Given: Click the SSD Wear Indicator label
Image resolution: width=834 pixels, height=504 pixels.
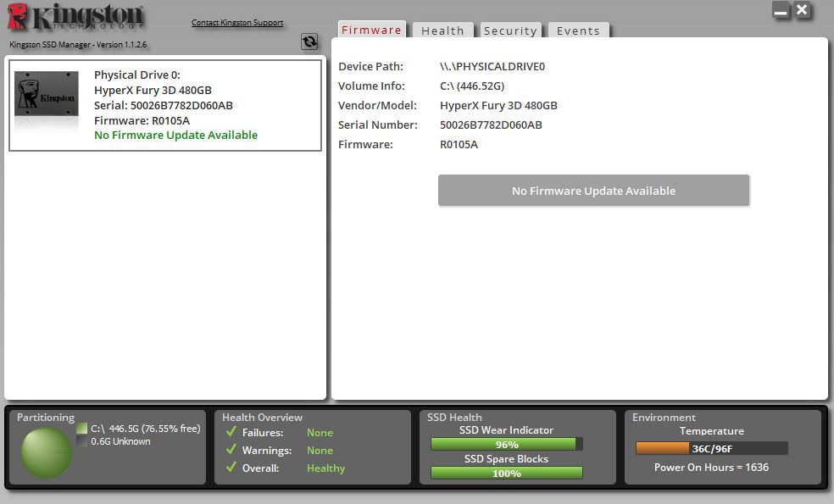Looking at the screenshot, I should (x=506, y=430).
